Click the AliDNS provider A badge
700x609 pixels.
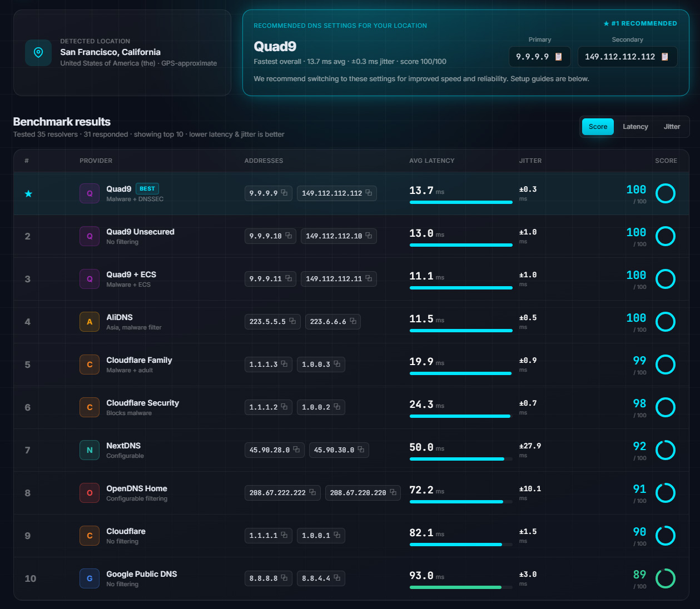click(90, 322)
